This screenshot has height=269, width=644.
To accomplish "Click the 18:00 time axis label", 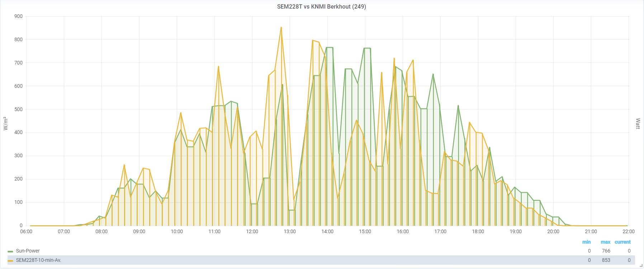I will [478, 231].
